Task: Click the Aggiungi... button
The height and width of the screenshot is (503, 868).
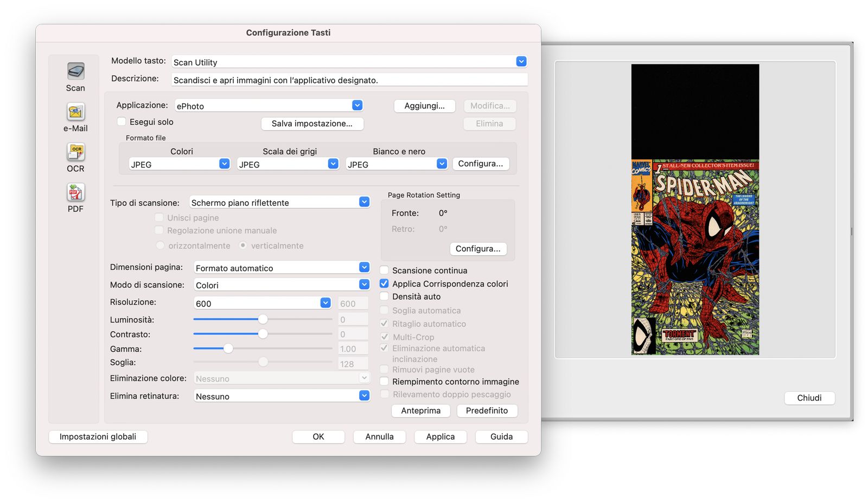Action: click(424, 106)
